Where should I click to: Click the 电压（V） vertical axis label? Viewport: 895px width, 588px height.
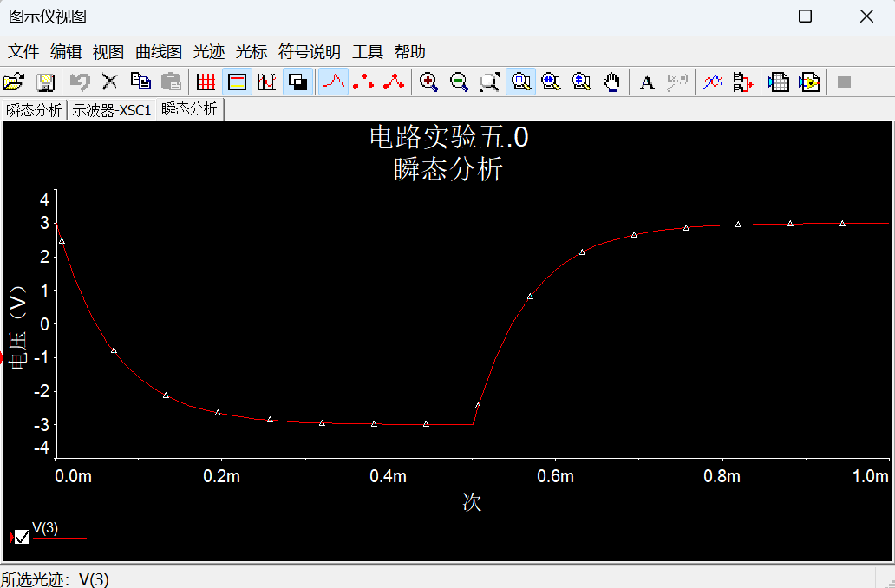pyautogui.click(x=18, y=328)
